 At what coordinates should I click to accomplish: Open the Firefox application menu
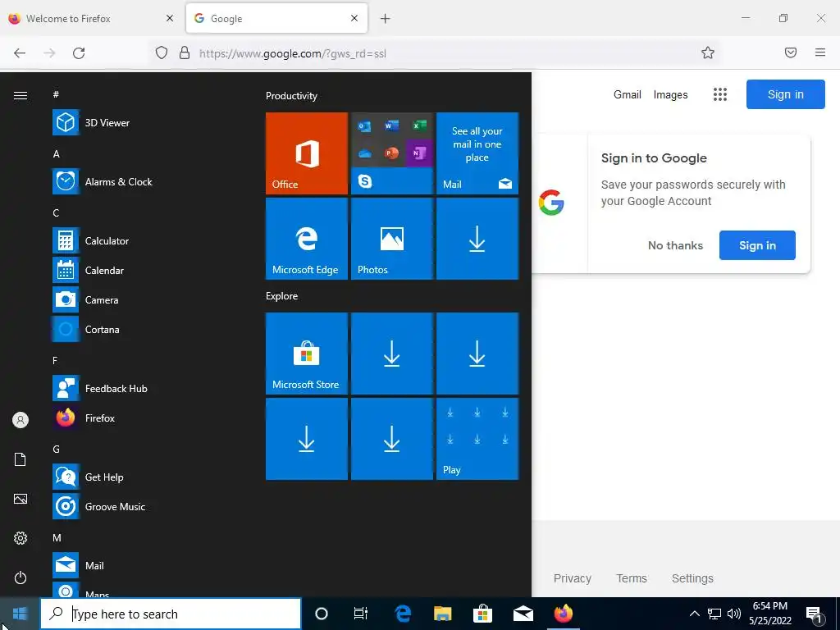820,52
